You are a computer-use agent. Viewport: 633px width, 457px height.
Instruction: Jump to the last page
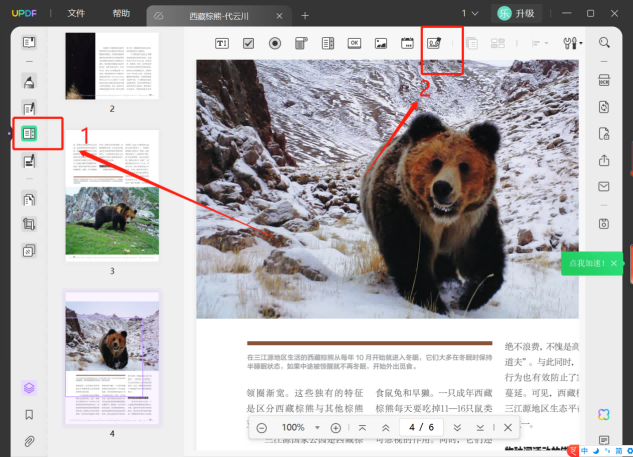pos(480,428)
